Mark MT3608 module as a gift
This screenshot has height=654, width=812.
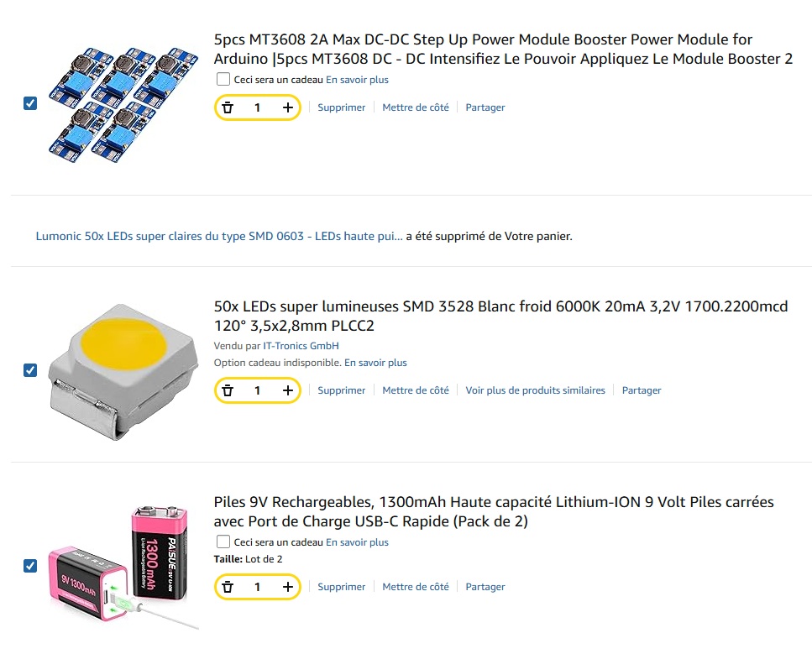coord(223,80)
